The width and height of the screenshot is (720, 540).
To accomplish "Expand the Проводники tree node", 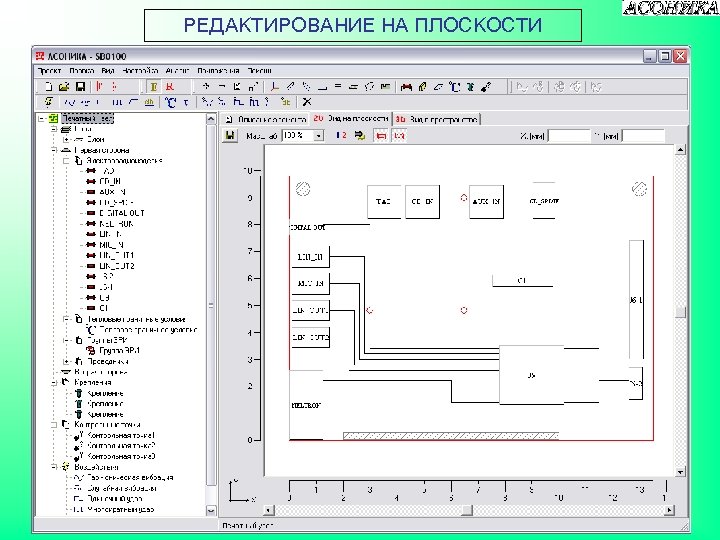I will 66,362.
